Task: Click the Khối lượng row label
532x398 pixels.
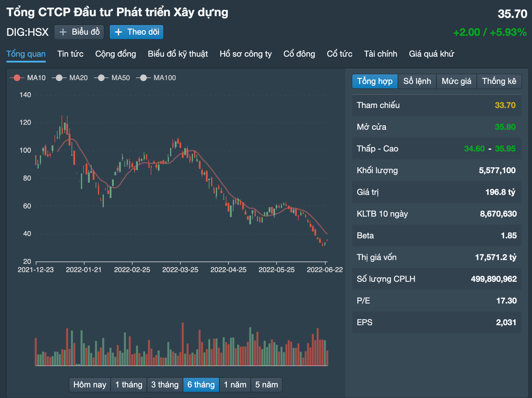Action: coord(377,170)
